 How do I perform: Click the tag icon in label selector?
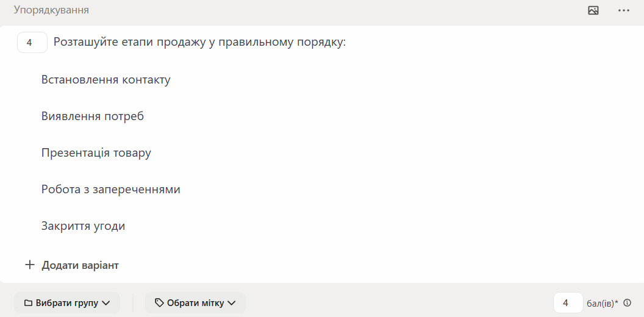click(159, 303)
